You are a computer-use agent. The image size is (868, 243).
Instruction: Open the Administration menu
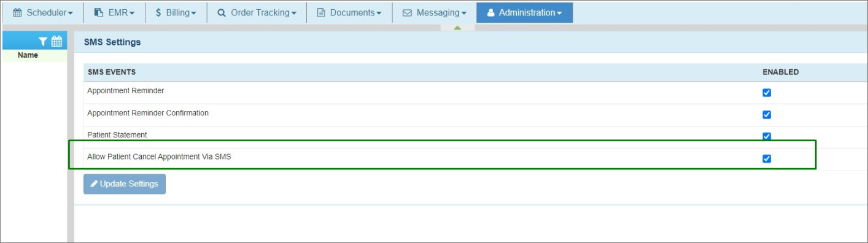click(524, 12)
